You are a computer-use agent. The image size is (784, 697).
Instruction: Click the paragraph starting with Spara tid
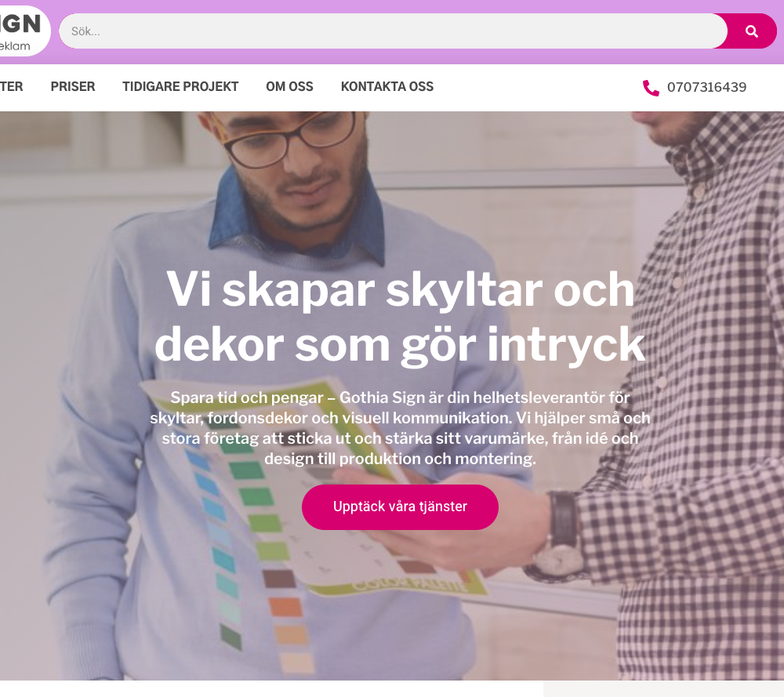pos(400,428)
